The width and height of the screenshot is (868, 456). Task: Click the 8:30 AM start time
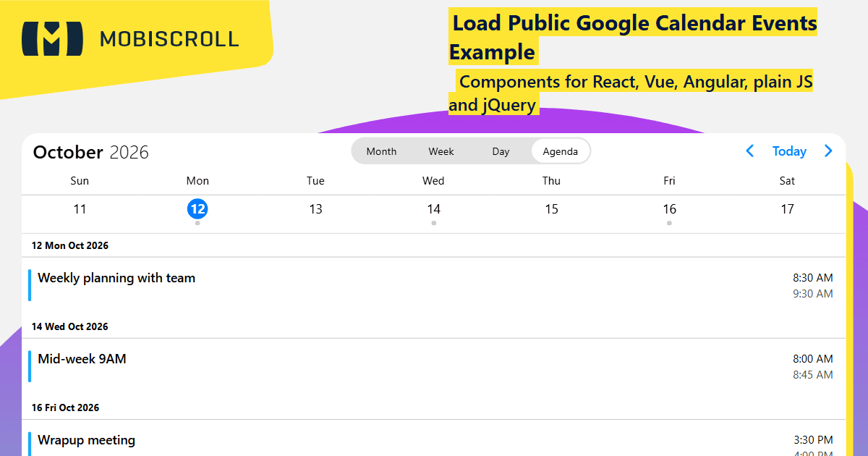(813, 277)
